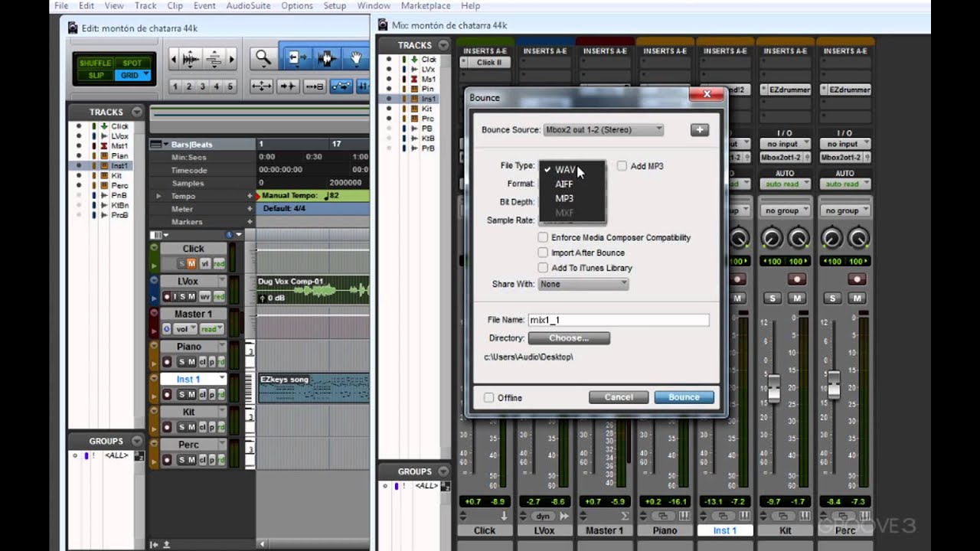Screen dimensions: 980x551
Task: Click the Perc channel volume fader
Action: tap(835, 386)
